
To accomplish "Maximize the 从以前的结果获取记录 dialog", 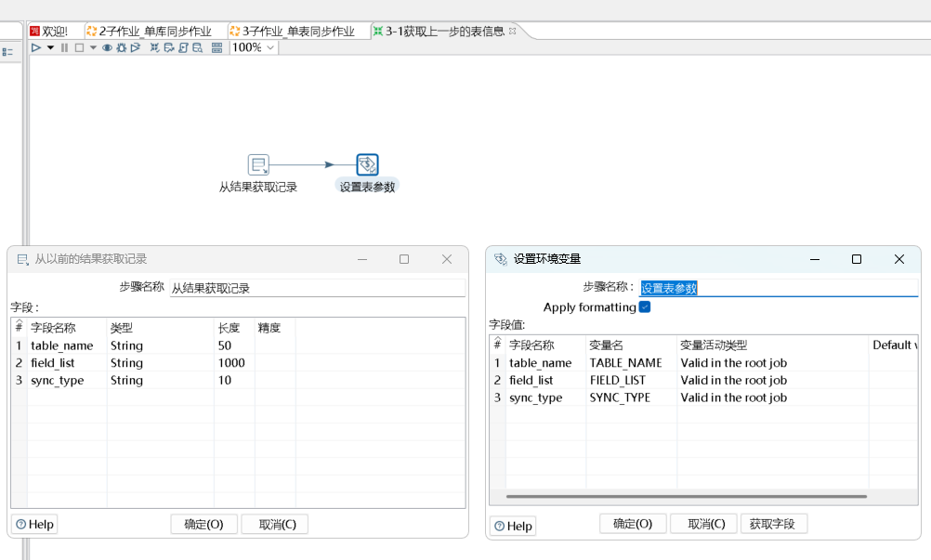I will (404, 259).
